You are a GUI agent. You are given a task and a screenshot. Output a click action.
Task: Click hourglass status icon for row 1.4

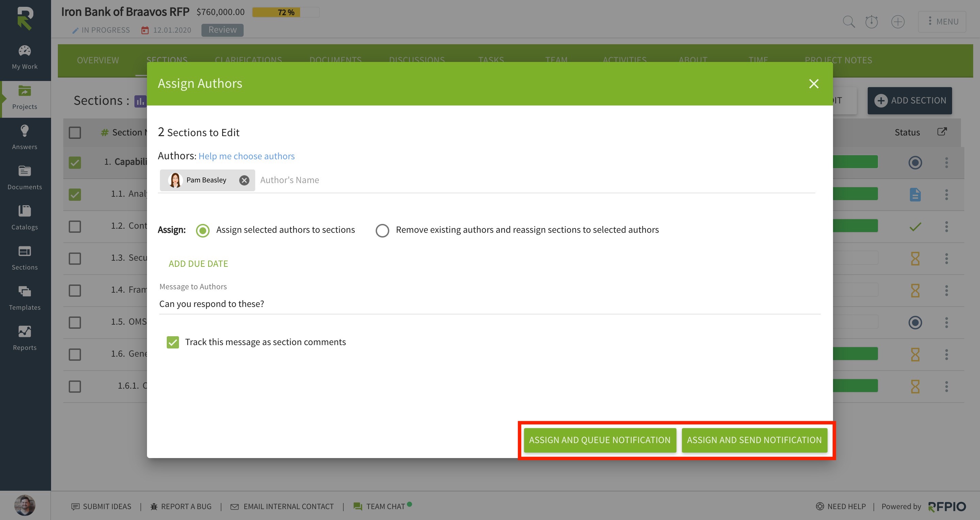pyautogui.click(x=915, y=291)
